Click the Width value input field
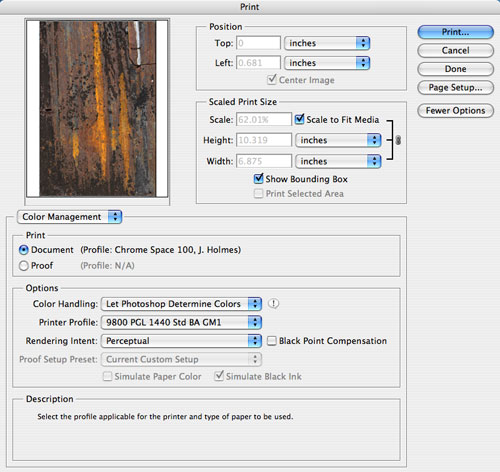 point(264,161)
